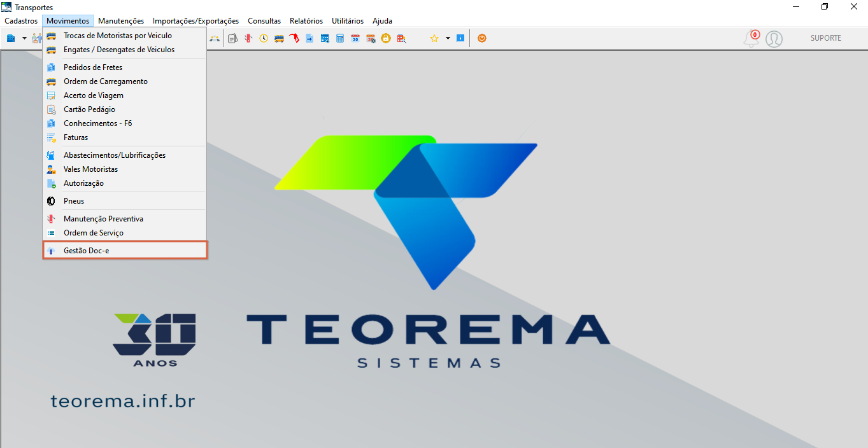
Task: Click the user profile avatar icon
Action: click(774, 39)
